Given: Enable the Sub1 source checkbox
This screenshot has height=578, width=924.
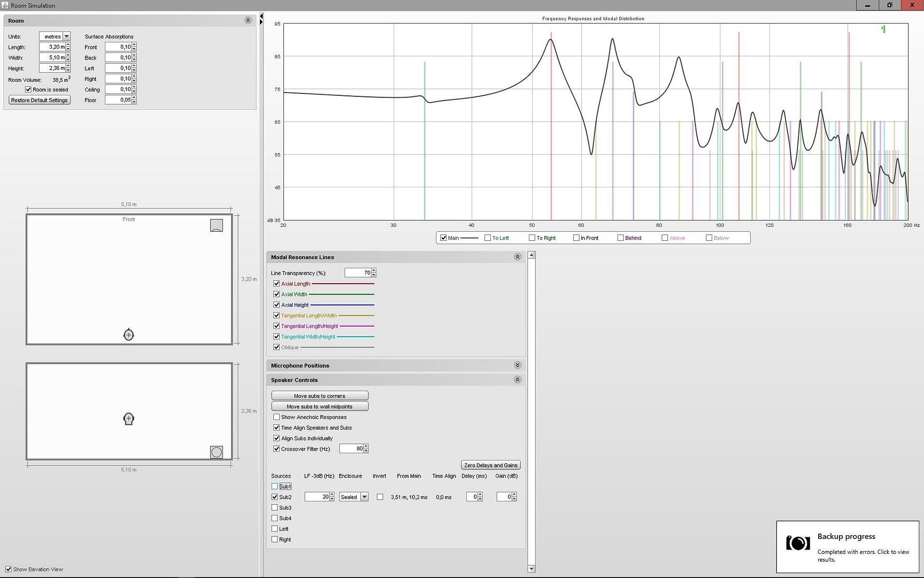Looking at the screenshot, I should click(x=275, y=486).
